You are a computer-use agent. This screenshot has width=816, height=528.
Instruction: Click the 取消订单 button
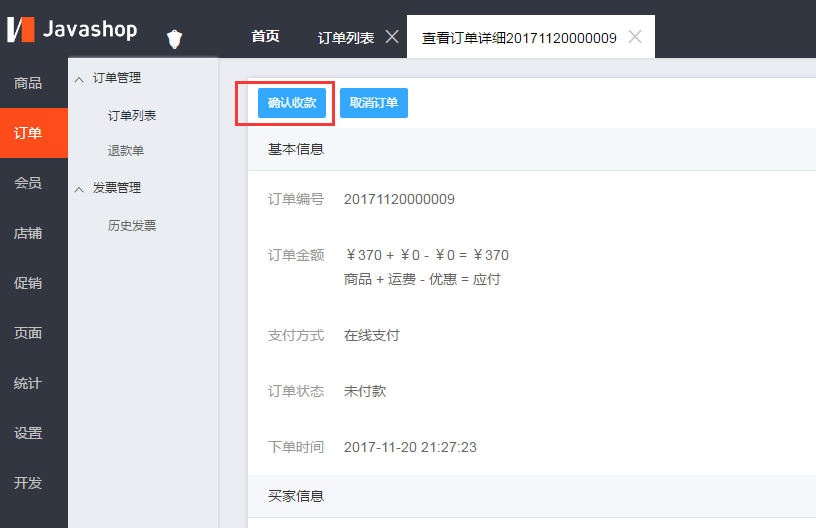(x=374, y=103)
